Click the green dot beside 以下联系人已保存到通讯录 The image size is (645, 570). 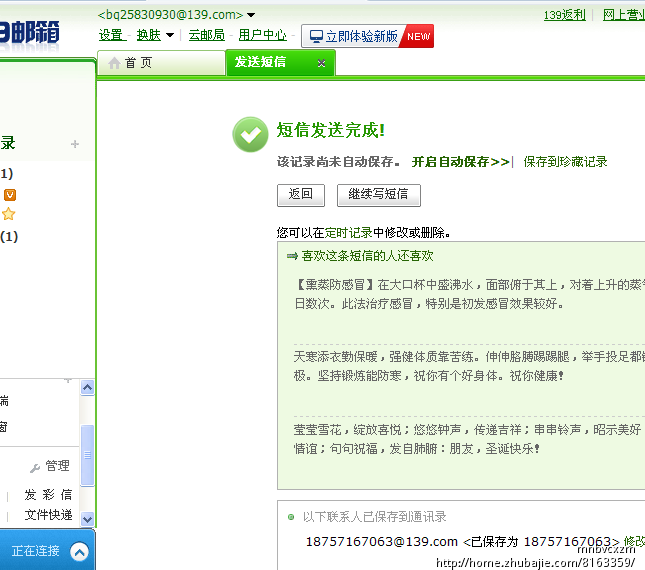tap(291, 517)
